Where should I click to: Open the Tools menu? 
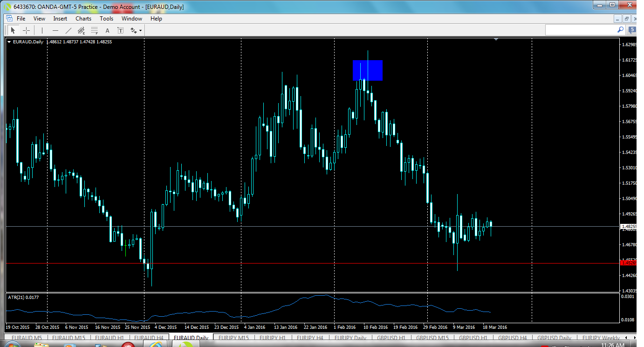pyautogui.click(x=106, y=19)
